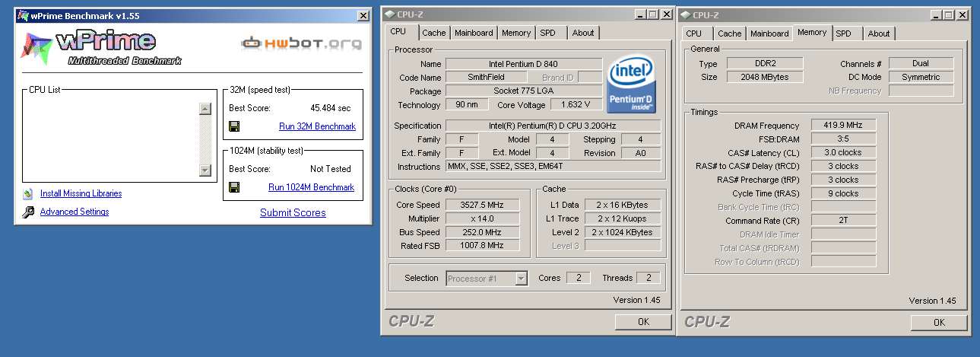Open Mainboard tab in left CPU-Z window
This screenshot has height=357, width=980.
click(x=474, y=33)
